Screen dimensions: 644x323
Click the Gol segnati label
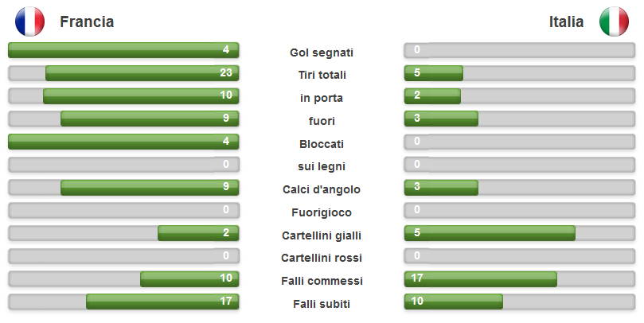[322, 53]
